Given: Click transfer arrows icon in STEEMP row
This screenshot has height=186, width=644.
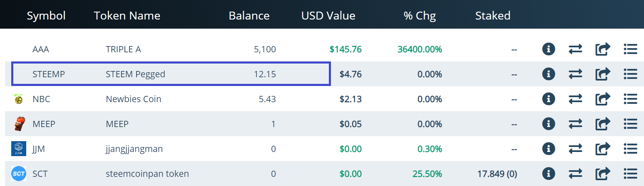Looking at the screenshot, I should click(575, 74).
